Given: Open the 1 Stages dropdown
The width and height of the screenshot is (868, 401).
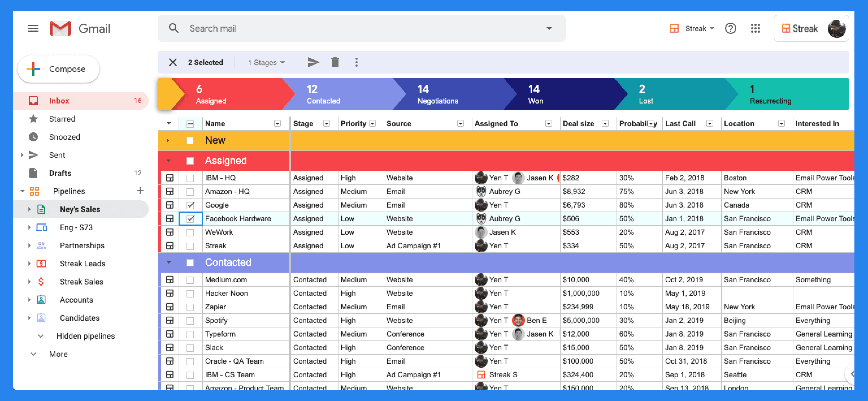Looking at the screenshot, I should pyautogui.click(x=266, y=62).
